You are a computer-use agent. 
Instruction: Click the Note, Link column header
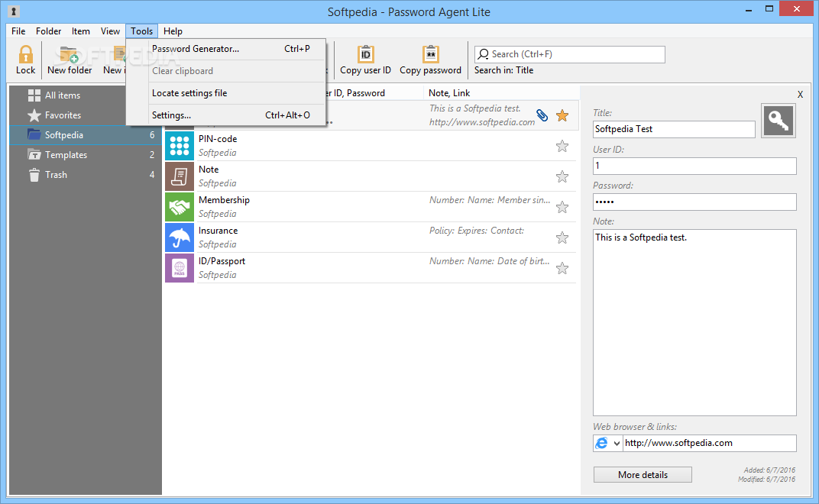click(x=449, y=93)
